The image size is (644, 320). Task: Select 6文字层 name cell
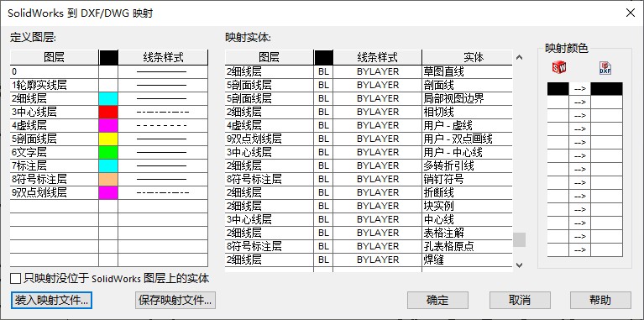tap(55, 152)
